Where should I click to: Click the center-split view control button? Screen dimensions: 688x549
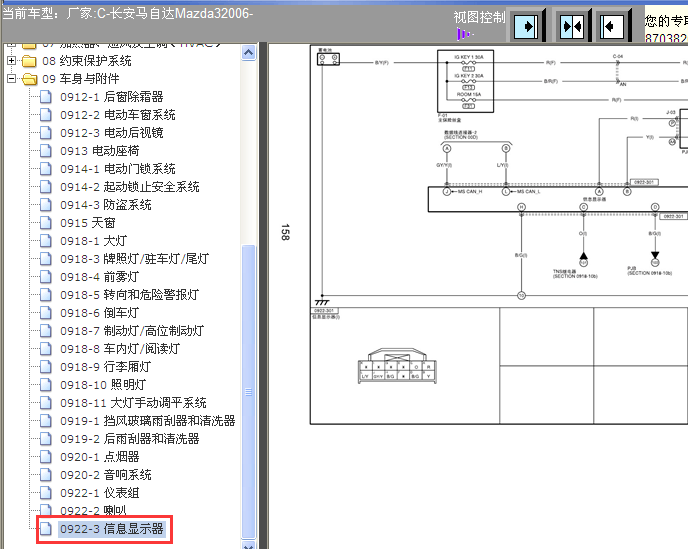tap(572, 26)
